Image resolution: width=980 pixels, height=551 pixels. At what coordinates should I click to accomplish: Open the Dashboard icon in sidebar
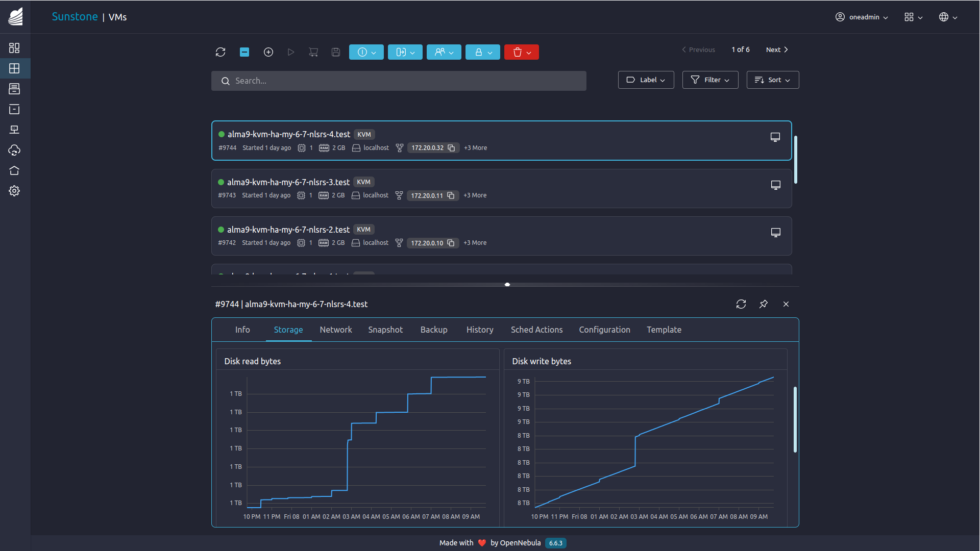point(14,48)
